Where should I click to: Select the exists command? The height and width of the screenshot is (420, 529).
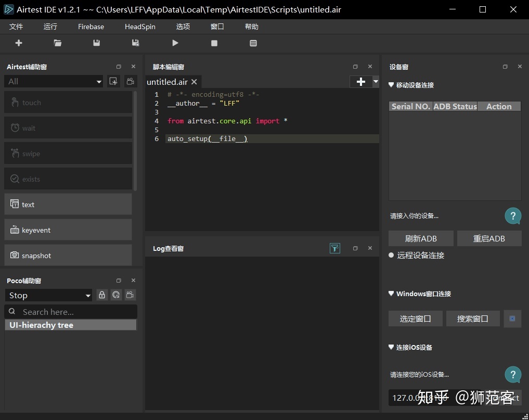coord(68,179)
